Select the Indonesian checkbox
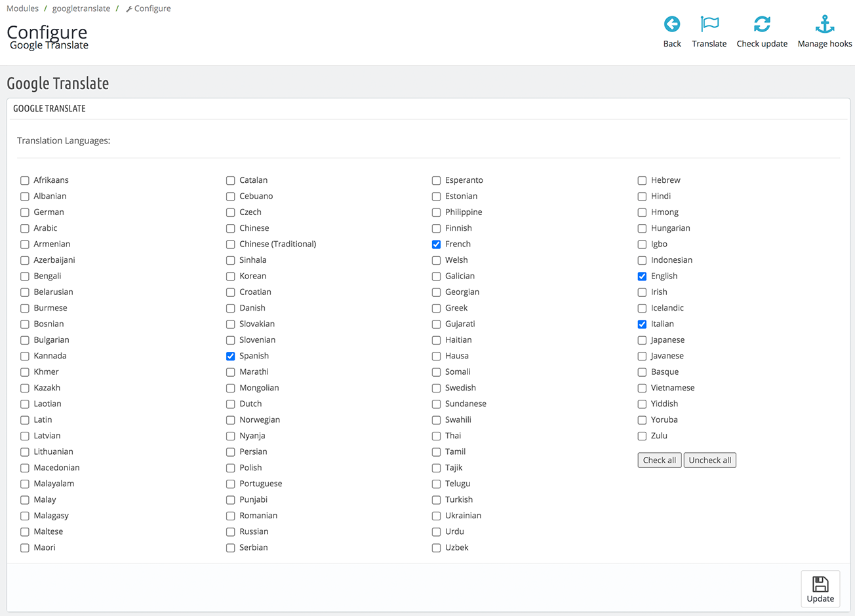The height and width of the screenshot is (616, 855). click(643, 261)
